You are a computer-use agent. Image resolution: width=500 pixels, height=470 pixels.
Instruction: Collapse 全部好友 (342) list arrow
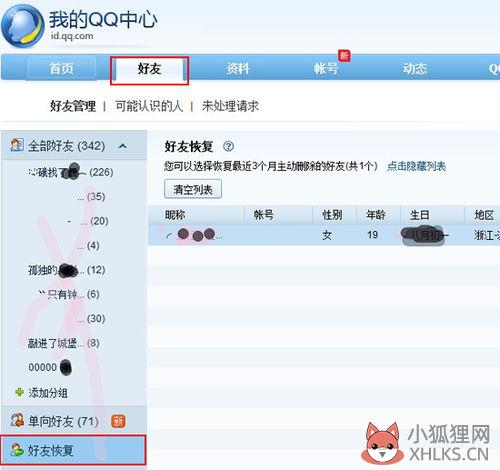pyautogui.click(x=122, y=146)
